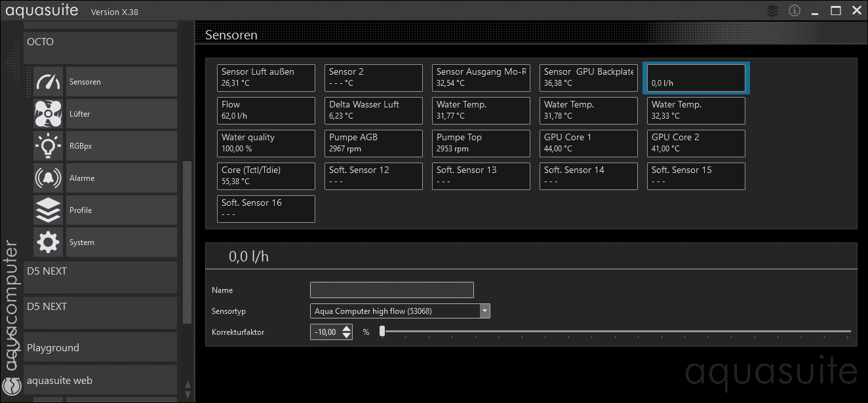Viewport: 868px width, 403px height.
Task: Select the Pumpe AGB tile
Action: click(374, 144)
